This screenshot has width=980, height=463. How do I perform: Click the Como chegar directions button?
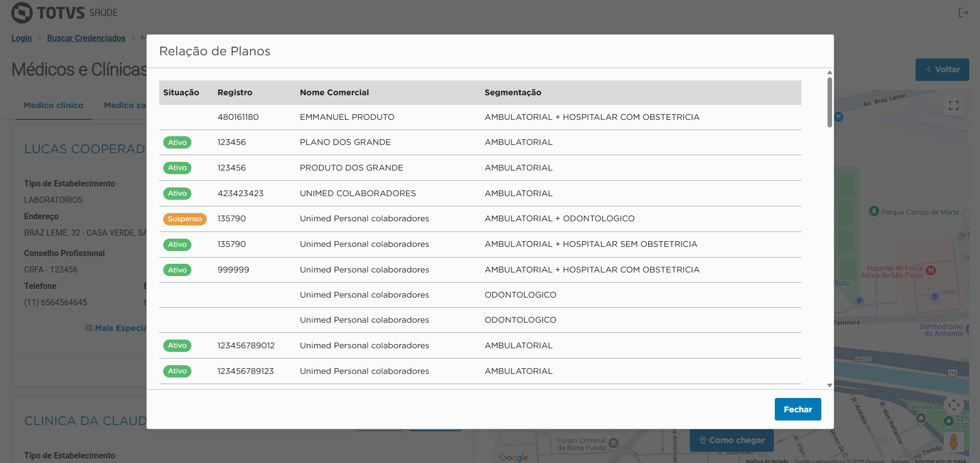coord(731,440)
